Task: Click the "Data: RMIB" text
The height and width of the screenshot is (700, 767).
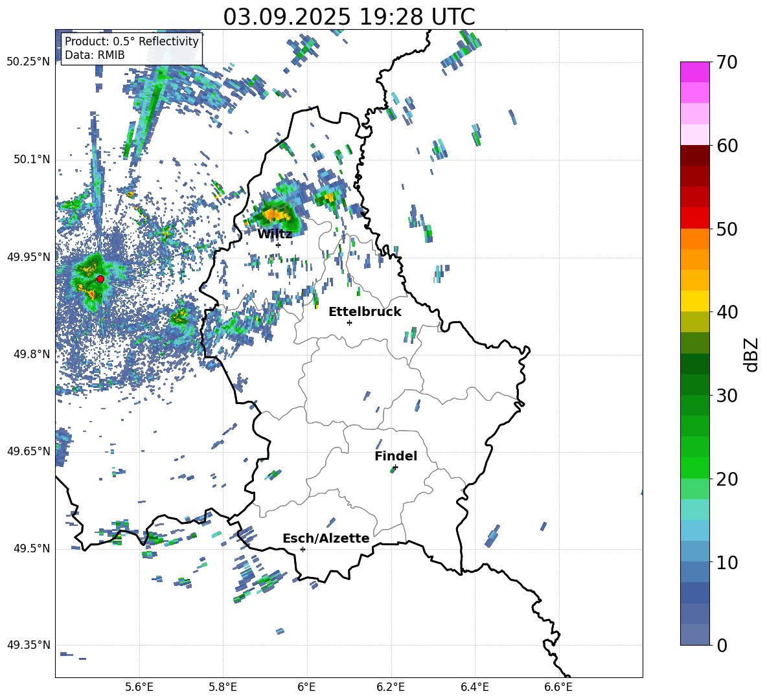Action: [95, 55]
